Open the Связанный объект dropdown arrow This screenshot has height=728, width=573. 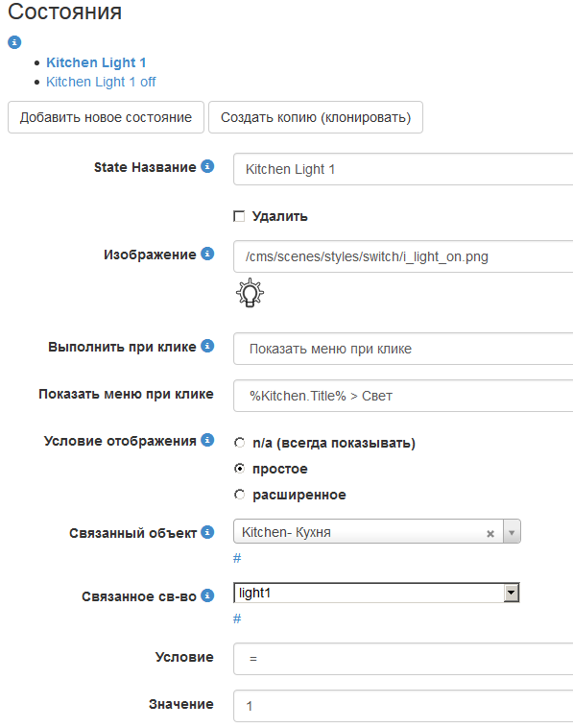point(512,532)
